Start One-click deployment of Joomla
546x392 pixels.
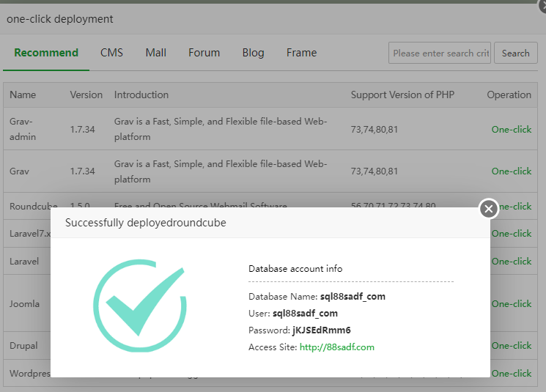point(512,303)
